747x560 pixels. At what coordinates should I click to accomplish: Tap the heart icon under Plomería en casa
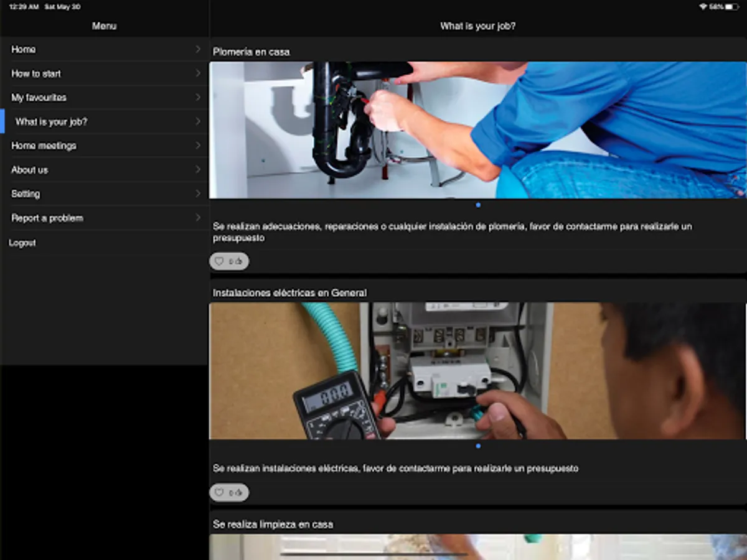point(218,261)
